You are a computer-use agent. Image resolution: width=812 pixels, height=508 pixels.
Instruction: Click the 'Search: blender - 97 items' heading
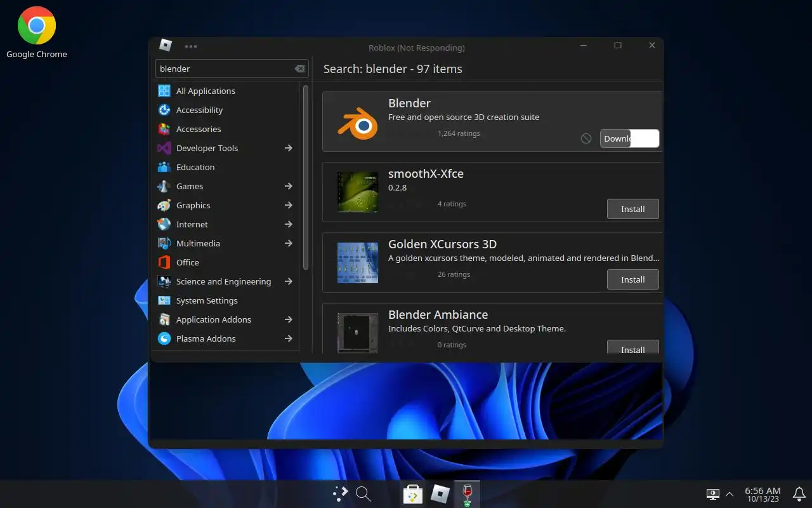[x=393, y=69]
